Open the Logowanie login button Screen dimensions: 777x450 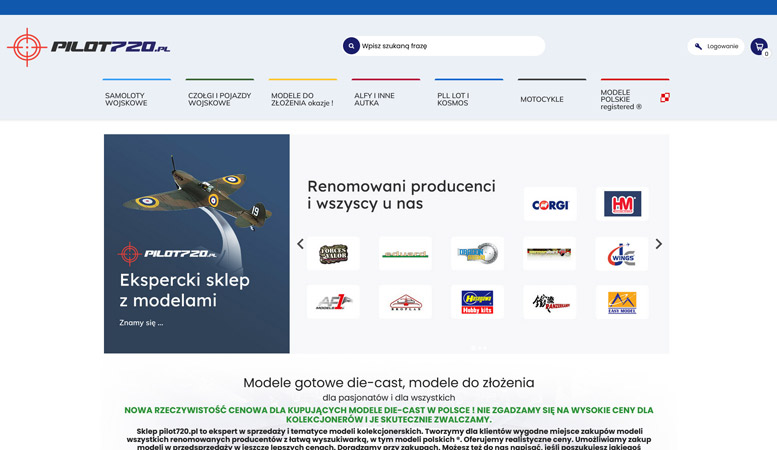click(x=716, y=47)
